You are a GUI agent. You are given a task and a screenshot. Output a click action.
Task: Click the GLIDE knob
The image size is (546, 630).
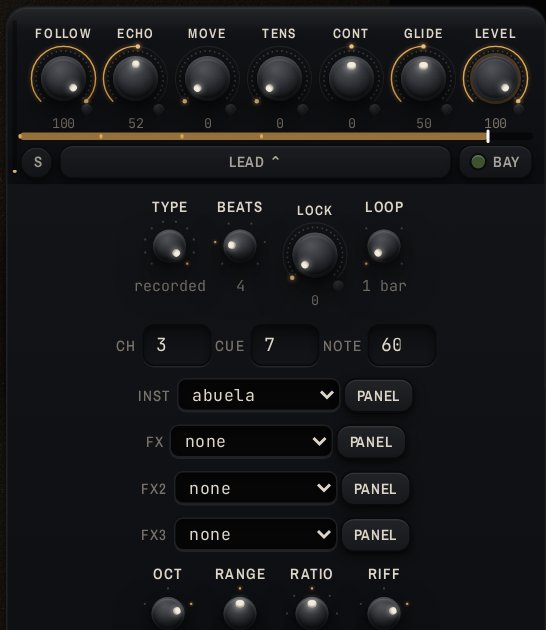click(423, 78)
